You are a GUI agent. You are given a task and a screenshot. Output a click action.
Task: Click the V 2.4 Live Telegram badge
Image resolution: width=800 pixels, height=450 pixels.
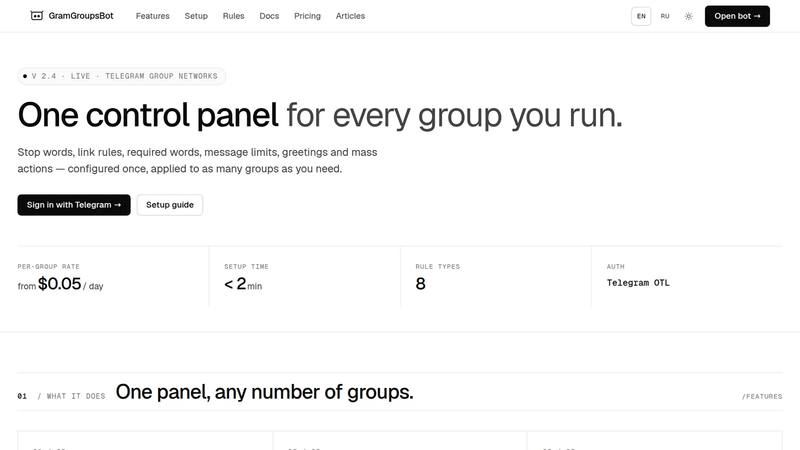pyautogui.click(x=121, y=76)
